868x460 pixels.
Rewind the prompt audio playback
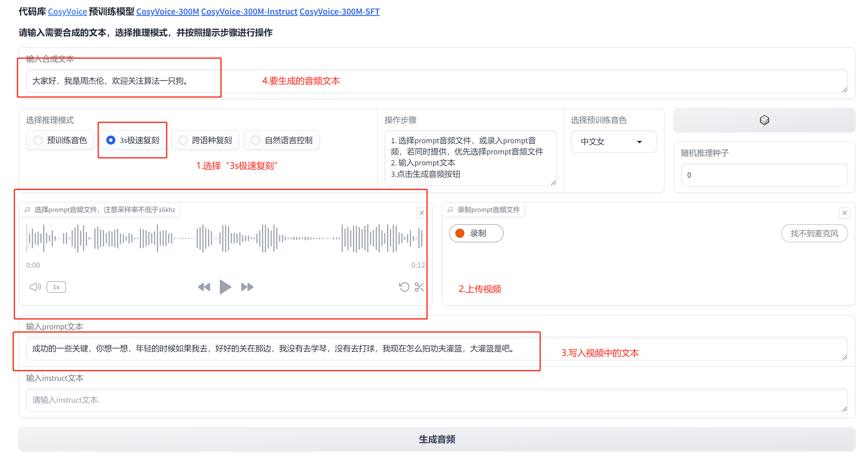coord(204,287)
